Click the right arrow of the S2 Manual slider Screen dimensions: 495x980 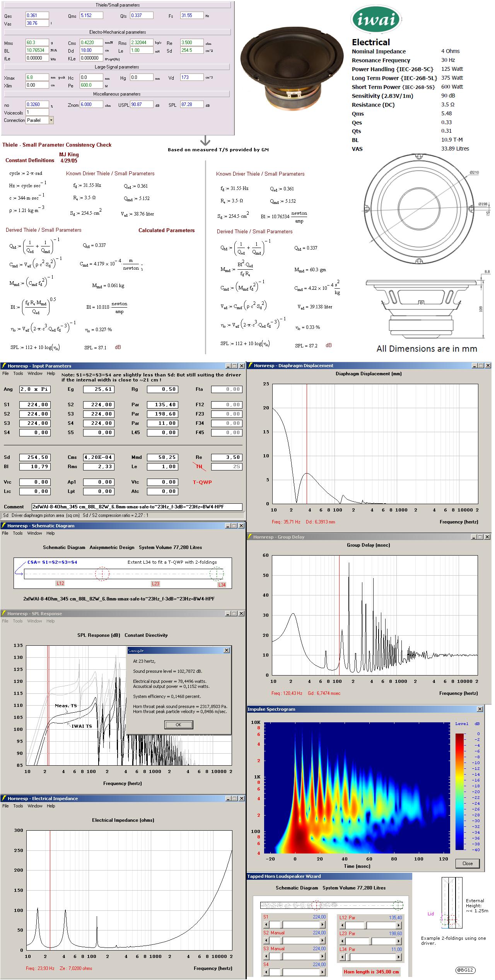[323, 941]
